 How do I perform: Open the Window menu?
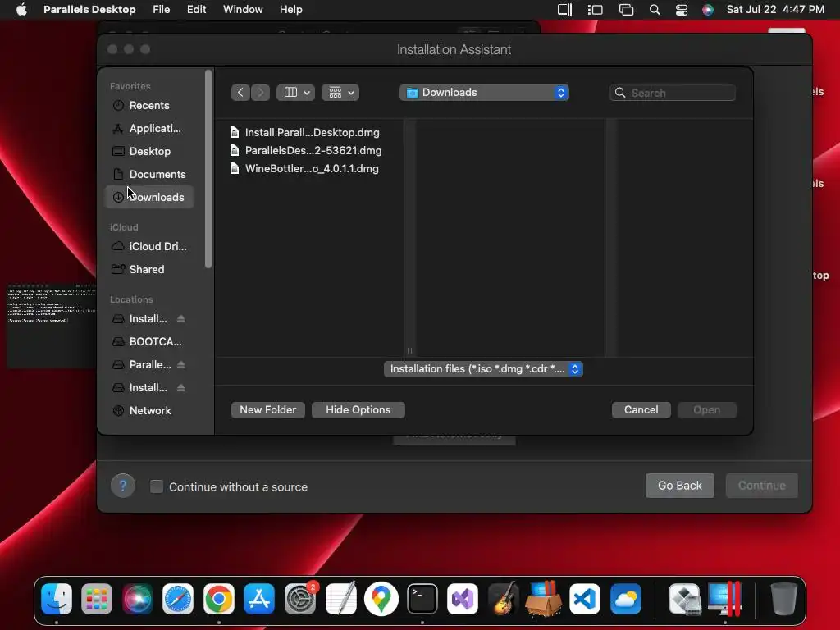click(243, 10)
